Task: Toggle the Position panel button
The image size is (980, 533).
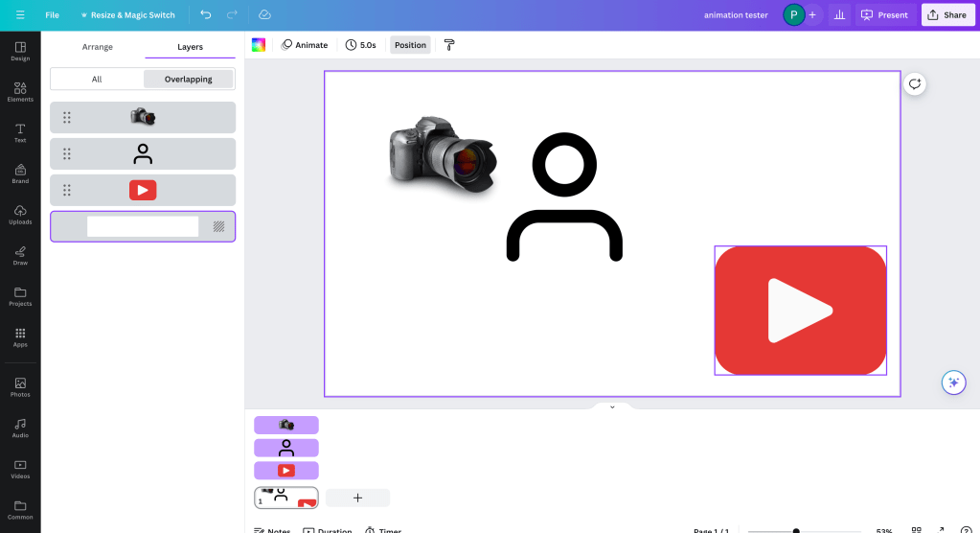Action: click(410, 45)
